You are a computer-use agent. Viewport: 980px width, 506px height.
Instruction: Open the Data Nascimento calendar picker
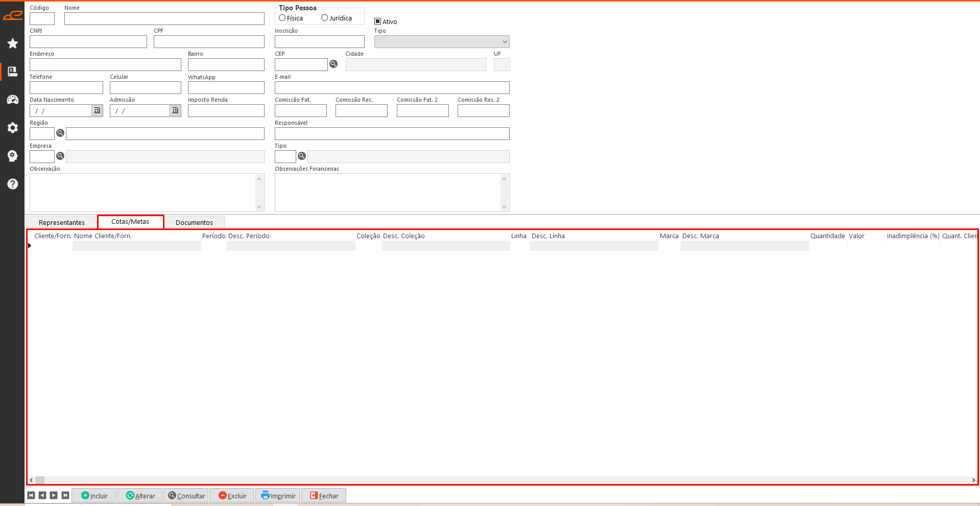(x=97, y=110)
